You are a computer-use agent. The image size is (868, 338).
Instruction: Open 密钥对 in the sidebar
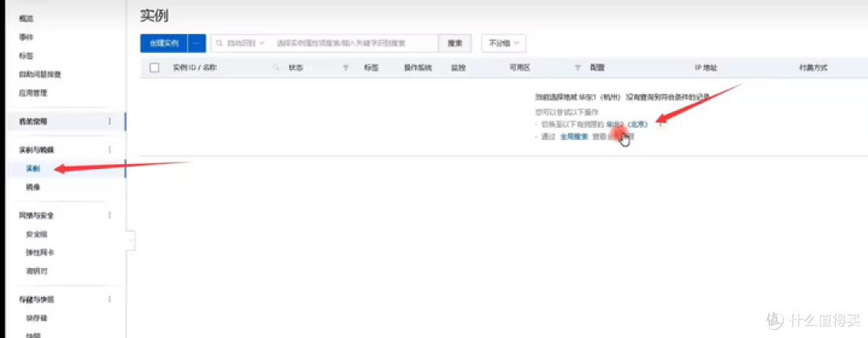click(x=36, y=271)
